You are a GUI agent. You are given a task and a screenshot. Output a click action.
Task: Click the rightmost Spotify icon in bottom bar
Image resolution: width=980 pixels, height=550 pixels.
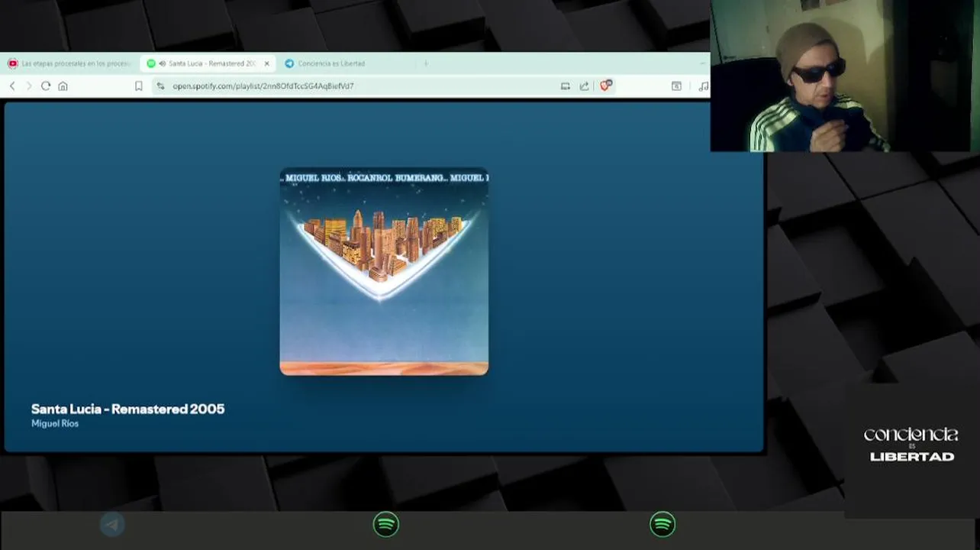662,524
